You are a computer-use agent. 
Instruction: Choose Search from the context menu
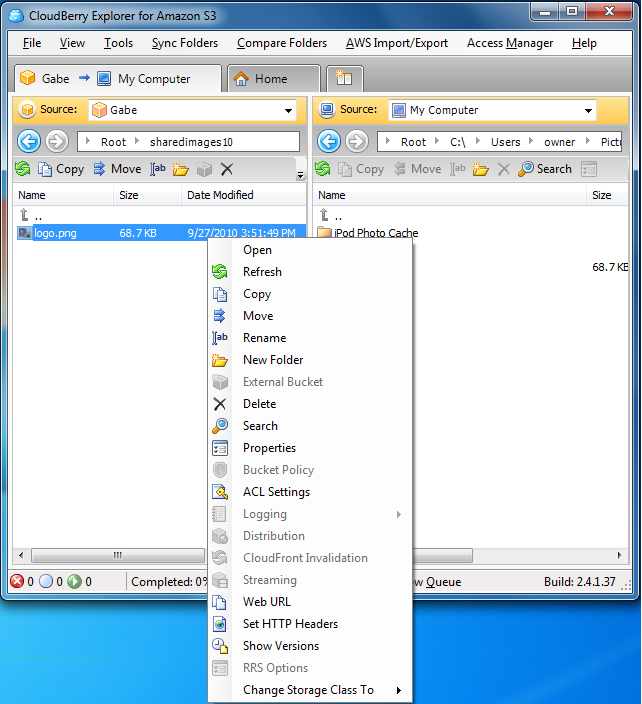(x=310, y=426)
